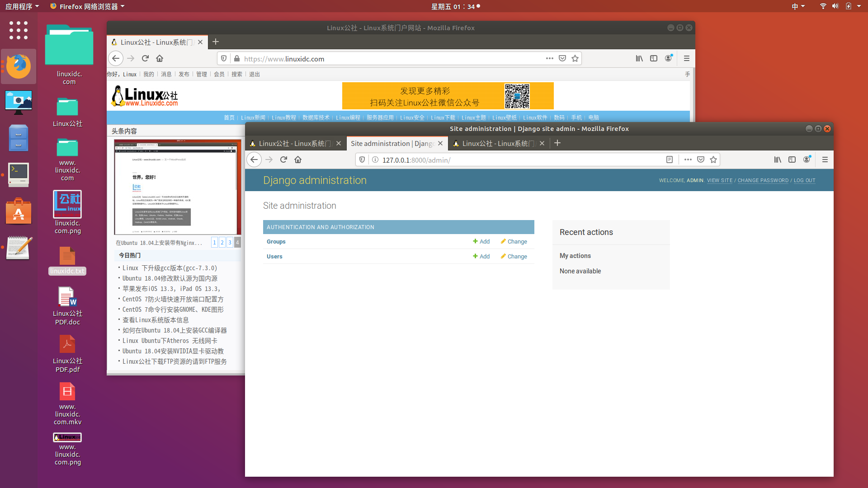Screen dimensions: 868x488
Task: Bookmark the Django admin page with star
Action: 713,160
